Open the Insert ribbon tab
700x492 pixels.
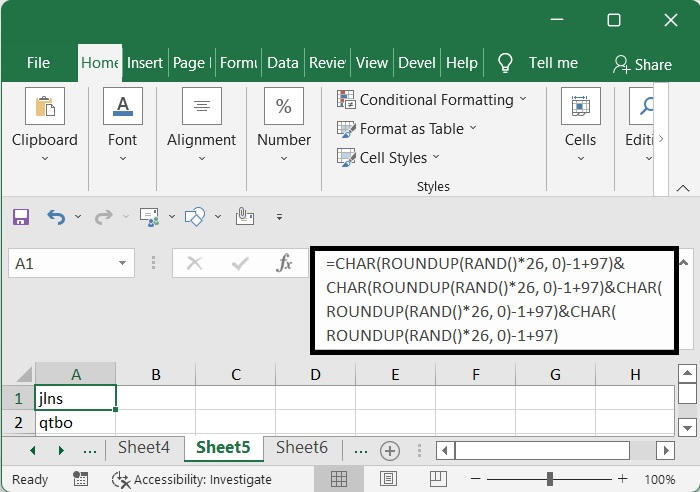(145, 63)
